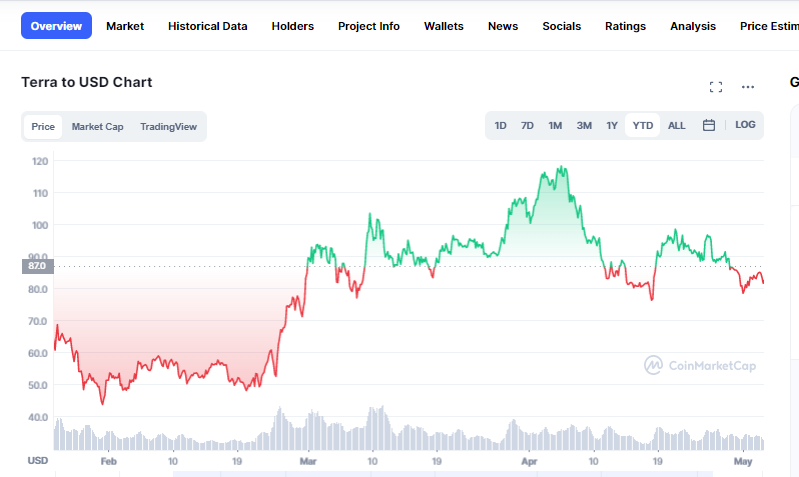The image size is (799, 477).
Task: Open the chart three-dot more options menu
Action: [748, 87]
